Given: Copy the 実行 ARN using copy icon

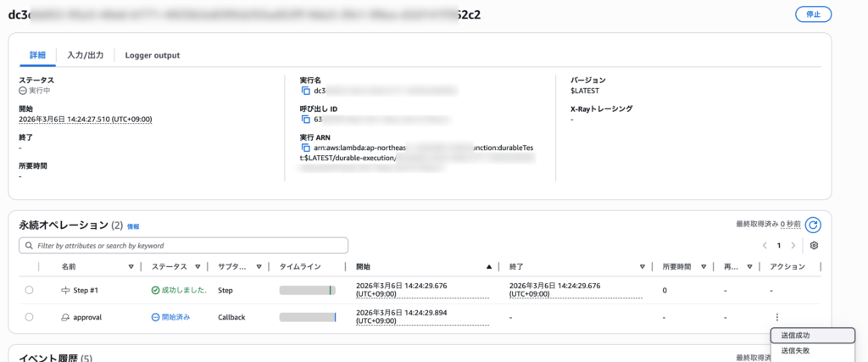Looking at the screenshot, I should pyautogui.click(x=306, y=148).
